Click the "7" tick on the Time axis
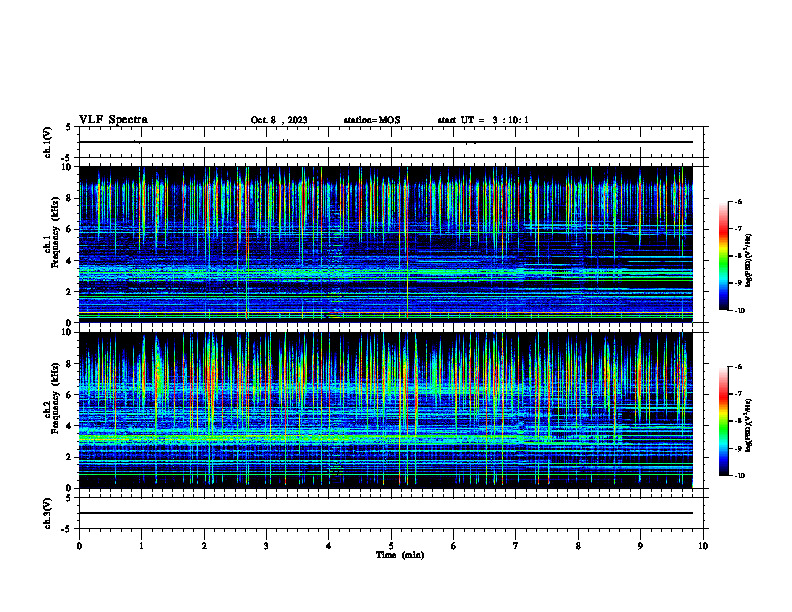The image size is (792, 612). click(x=516, y=546)
